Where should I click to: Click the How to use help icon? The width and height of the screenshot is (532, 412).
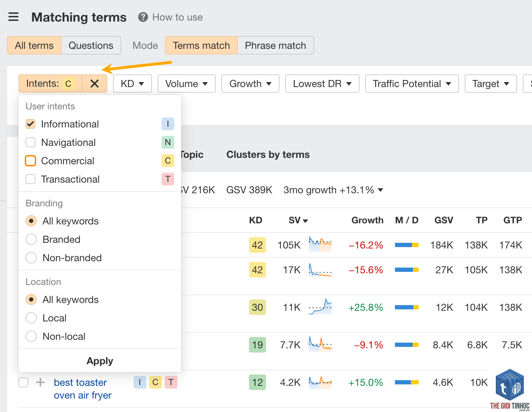pyautogui.click(x=143, y=17)
